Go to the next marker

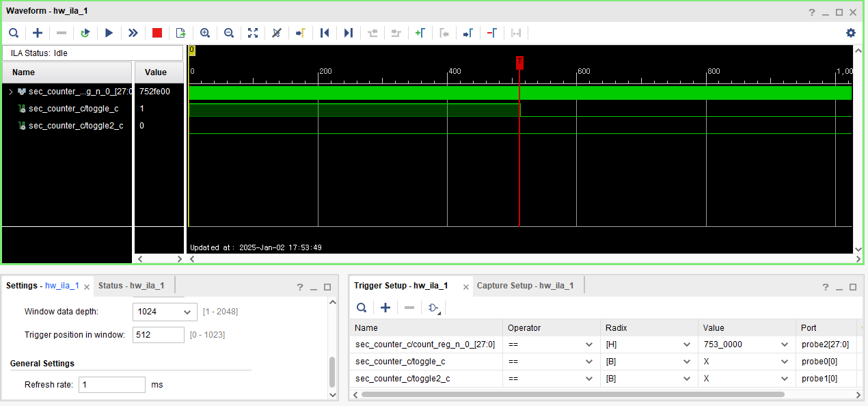coord(468,33)
